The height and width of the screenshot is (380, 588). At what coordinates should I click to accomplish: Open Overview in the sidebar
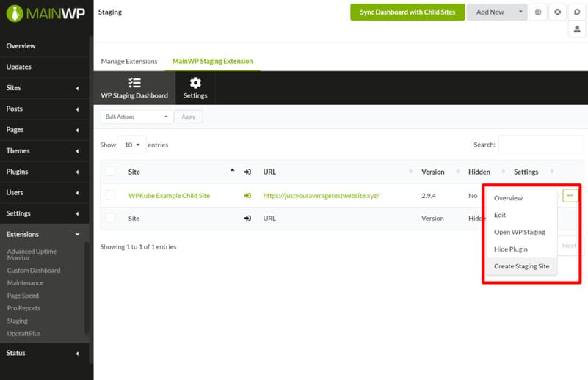pyautogui.click(x=44, y=46)
